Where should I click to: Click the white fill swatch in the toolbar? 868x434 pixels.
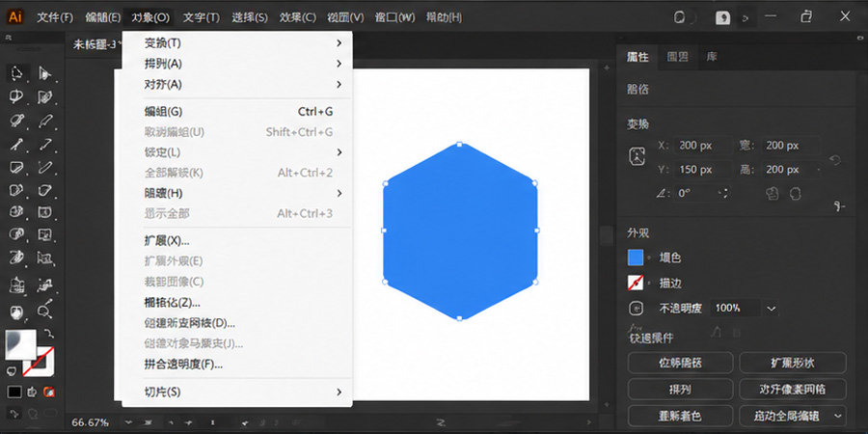pos(20,344)
